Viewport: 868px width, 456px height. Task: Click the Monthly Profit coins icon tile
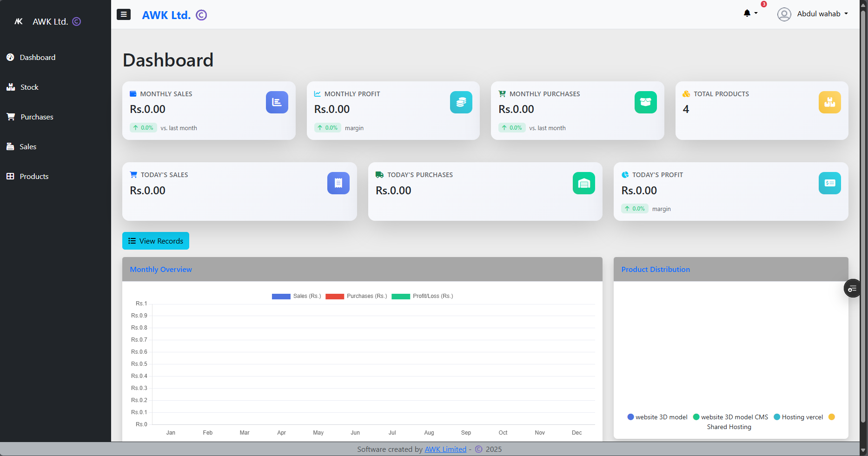coord(461,102)
